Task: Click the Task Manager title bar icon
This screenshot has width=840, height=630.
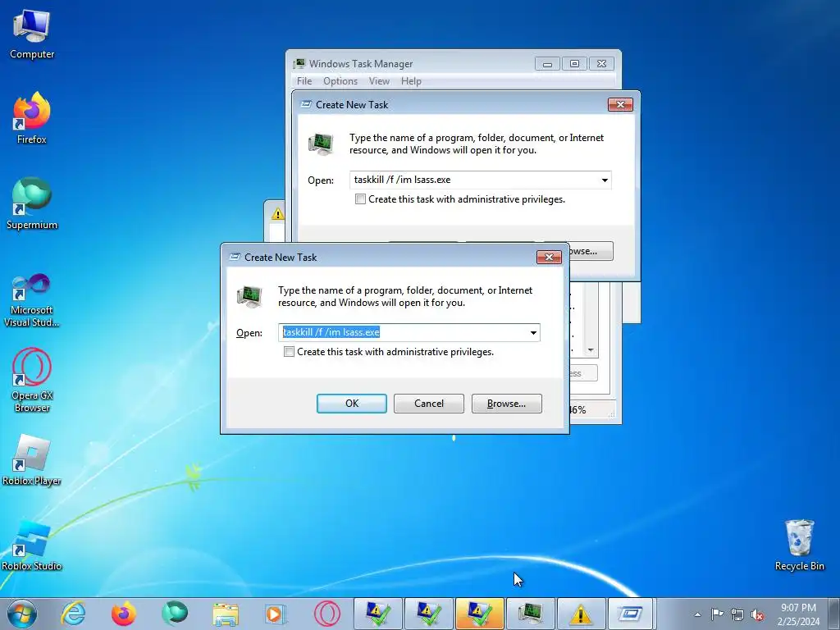Action: 299,64
